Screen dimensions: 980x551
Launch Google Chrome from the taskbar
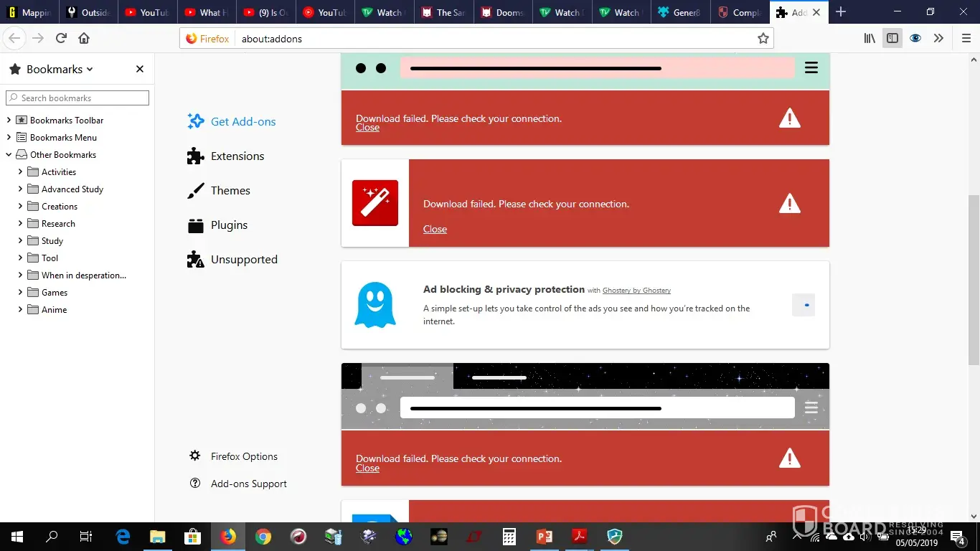coord(263,537)
